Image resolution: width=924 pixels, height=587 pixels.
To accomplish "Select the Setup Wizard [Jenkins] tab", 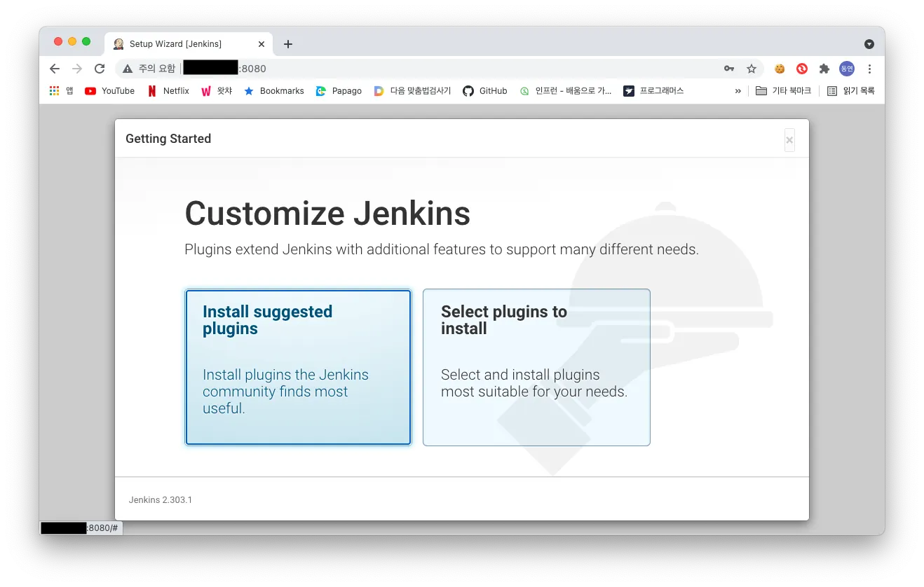I will [x=188, y=44].
